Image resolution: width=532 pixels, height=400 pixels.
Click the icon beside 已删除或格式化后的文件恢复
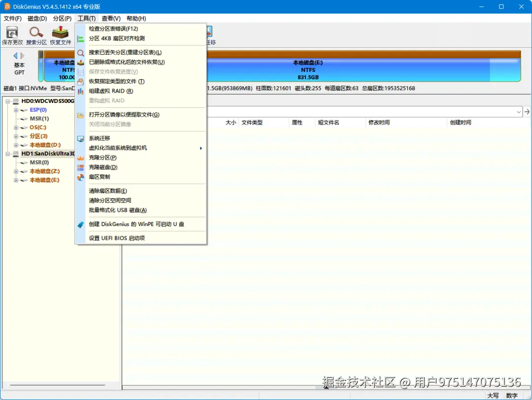(x=80, y=63)
